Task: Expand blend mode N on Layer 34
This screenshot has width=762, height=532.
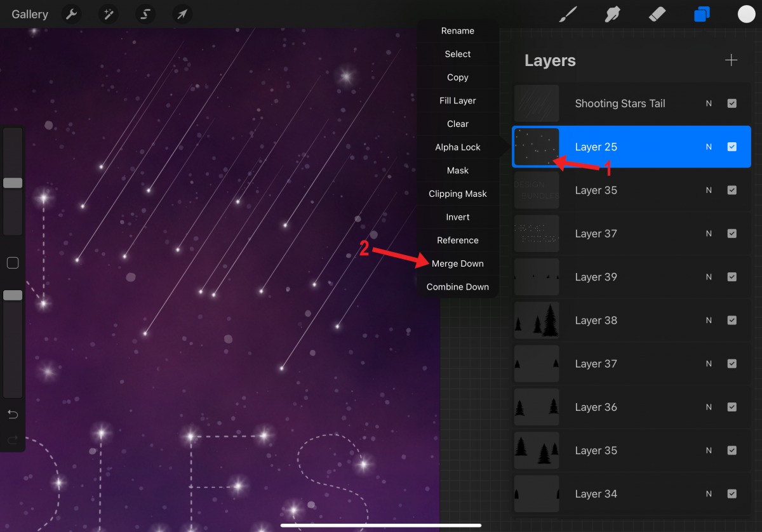Action: (x=709, y=494)
